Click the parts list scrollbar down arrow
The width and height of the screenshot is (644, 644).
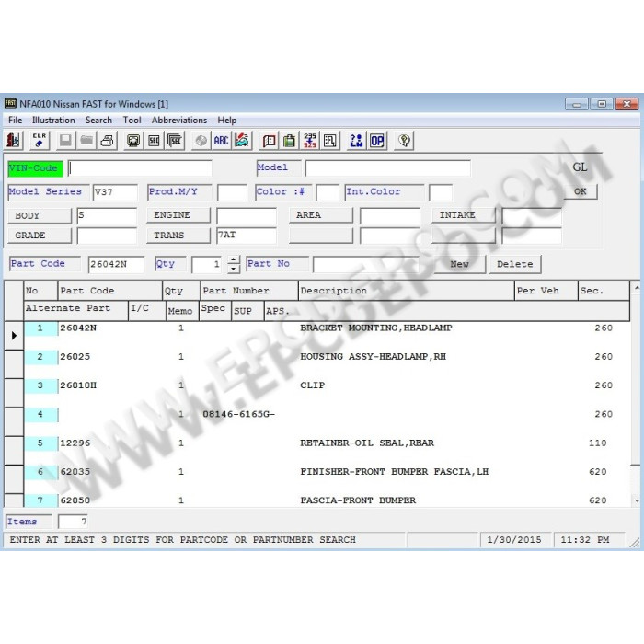[x=637, y=500]
